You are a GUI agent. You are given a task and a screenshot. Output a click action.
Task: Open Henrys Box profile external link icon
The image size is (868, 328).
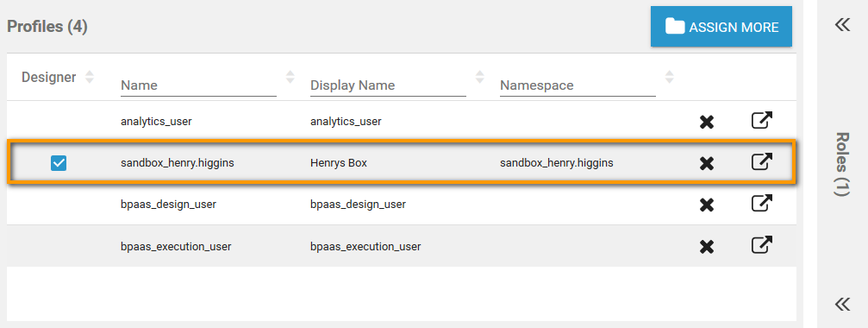(x=762, y=161)
